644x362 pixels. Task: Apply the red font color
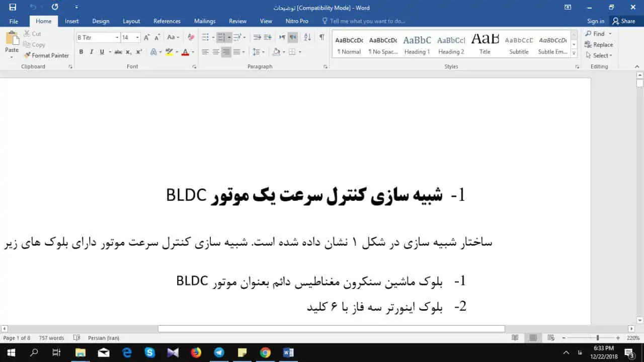tap(185, 52)
